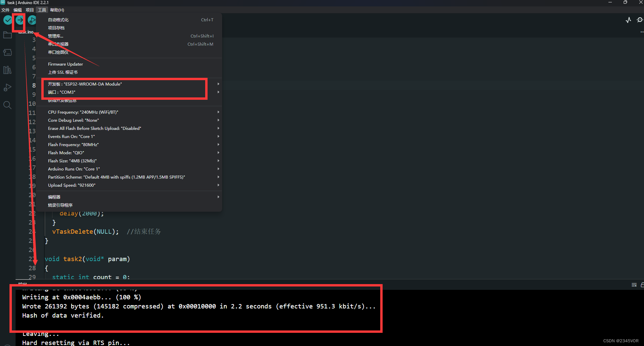The width and height of the screenshot is (644, 346).
Task: Expand 开发板 ESP32-WROOM-DA Module submenu
Action: point(129,84)
